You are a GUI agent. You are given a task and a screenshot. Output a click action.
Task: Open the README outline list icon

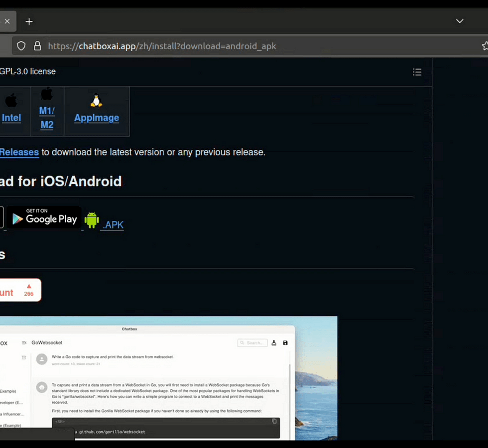point(417,72)
